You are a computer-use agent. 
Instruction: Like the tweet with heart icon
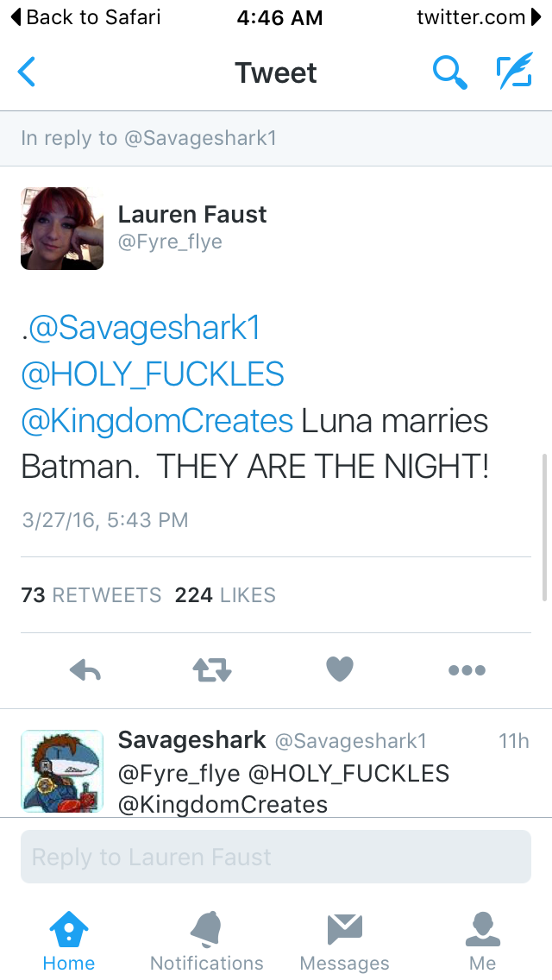tap(340, 669)
